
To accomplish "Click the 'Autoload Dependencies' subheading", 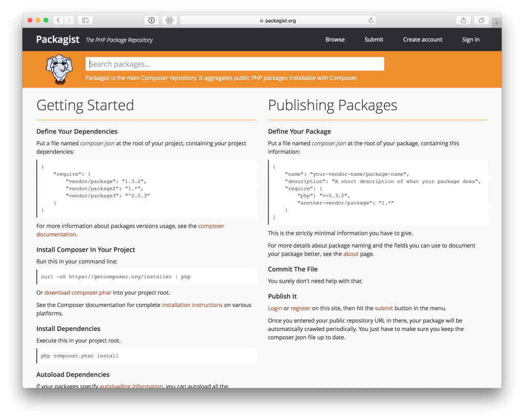I will [73, 374].
